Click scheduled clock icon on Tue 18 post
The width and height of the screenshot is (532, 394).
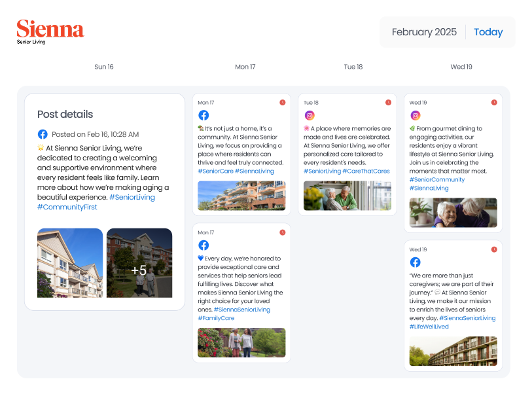[388, 103]
